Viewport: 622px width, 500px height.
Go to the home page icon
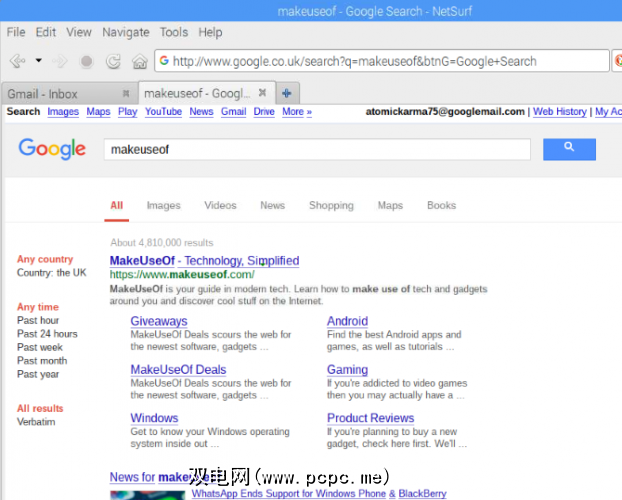tap(140, 62)
